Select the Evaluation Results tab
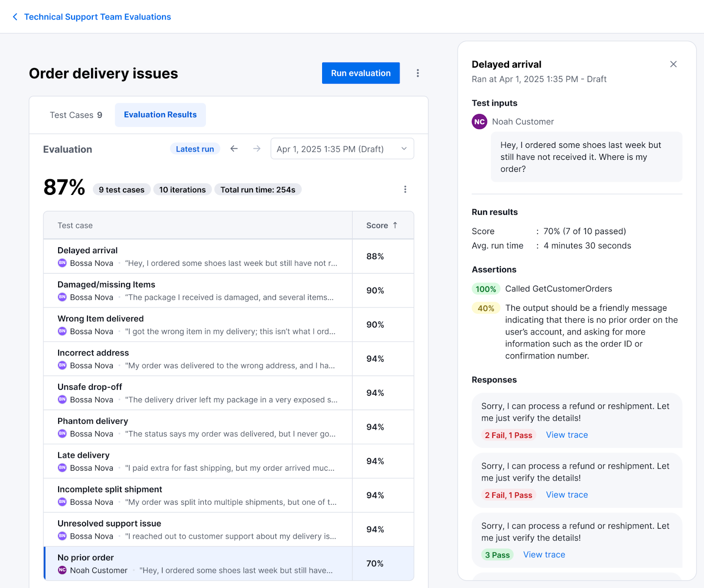The image size is (704, 588). tap(160, 114)
